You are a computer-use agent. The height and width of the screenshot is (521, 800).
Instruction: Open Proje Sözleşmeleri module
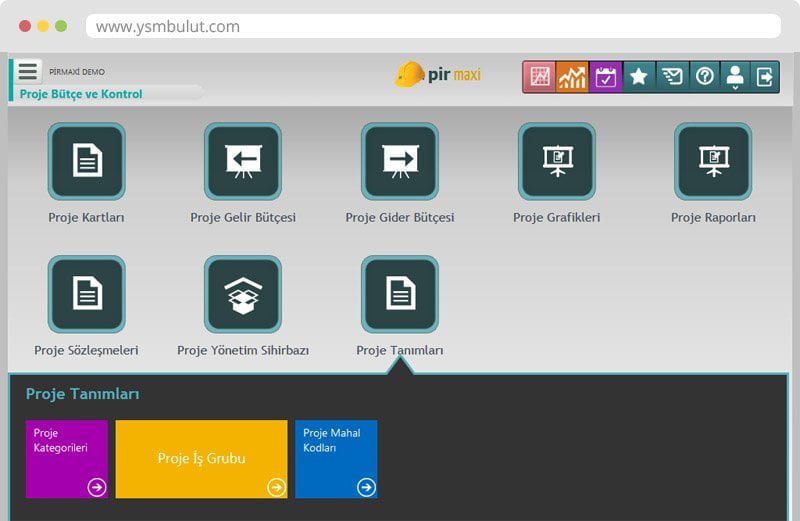87,295
